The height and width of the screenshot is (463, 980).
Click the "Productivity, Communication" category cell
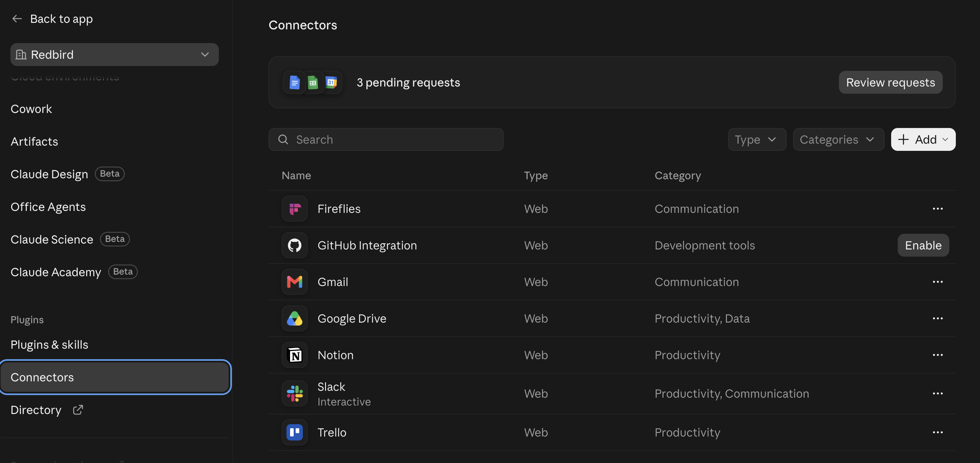click(x=732, y=393)
